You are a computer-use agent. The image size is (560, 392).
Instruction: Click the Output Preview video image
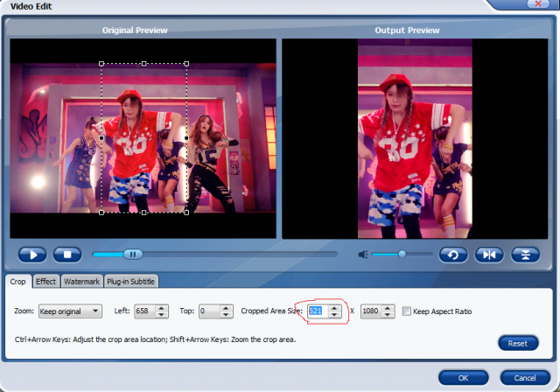(415, 138)
